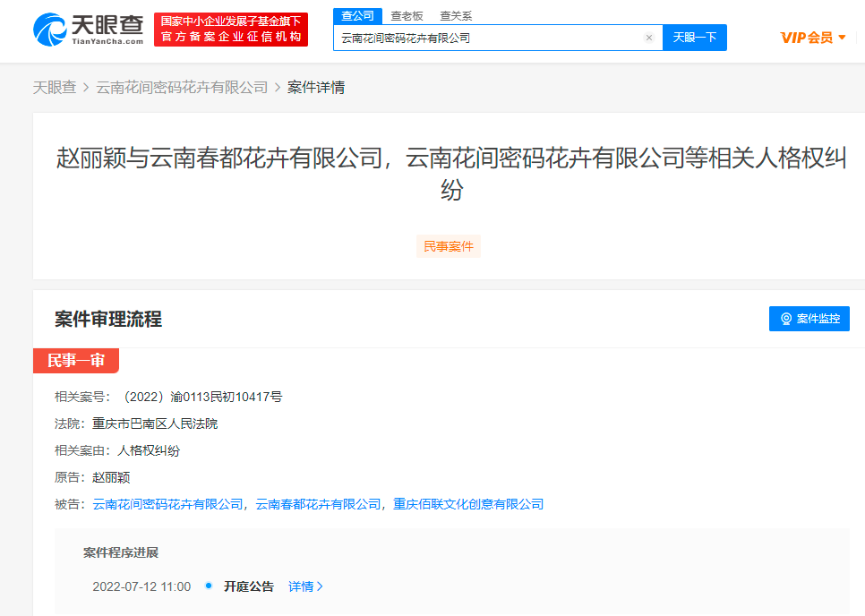Open defendant 重庆佰联文化创意有限公司 link

pos(468,504)
